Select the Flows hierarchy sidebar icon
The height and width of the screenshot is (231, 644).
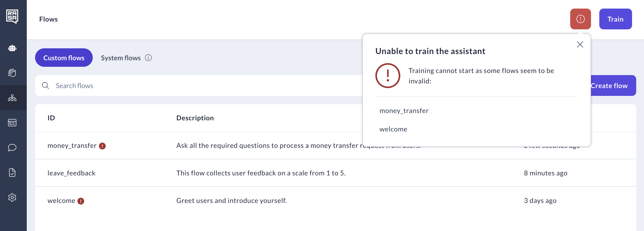coord(12,98)
